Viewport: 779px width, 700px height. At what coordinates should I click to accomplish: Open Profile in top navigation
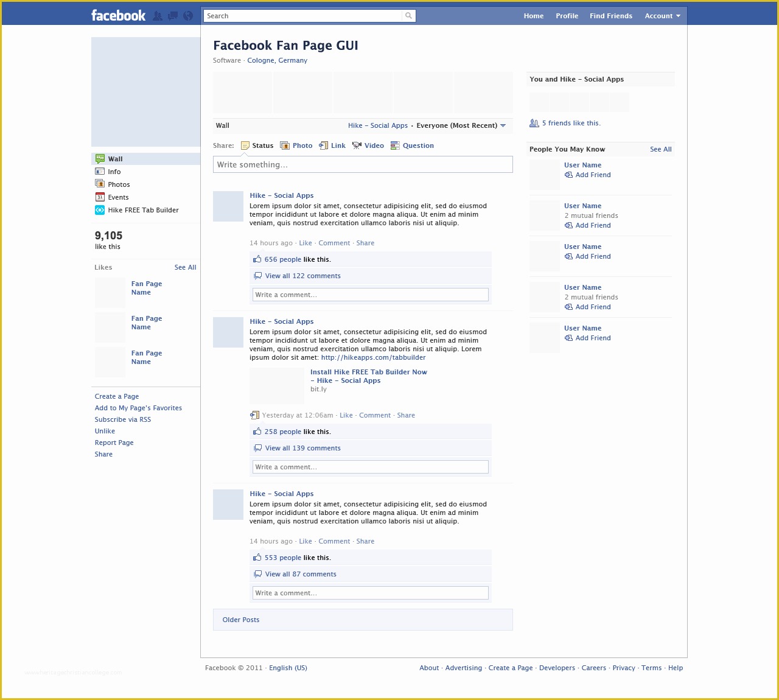pyautogui.click(x=567, y=16)
